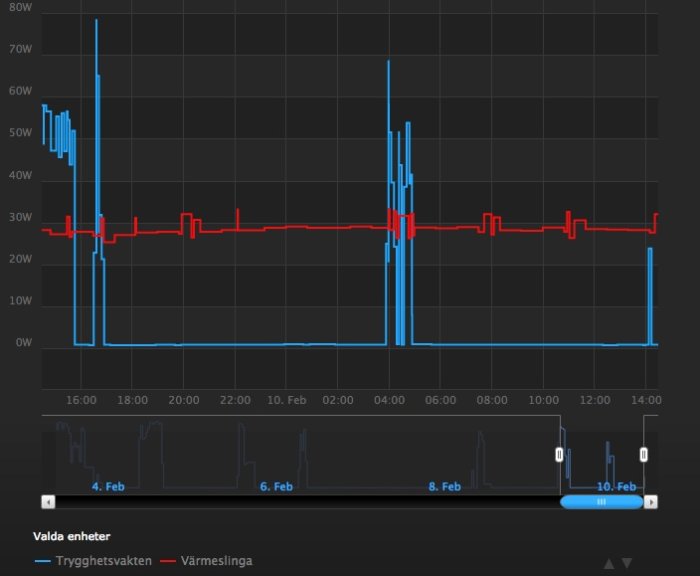The height and width of the screenshot is (576, 700).
Task: Click the down triangle arrow at bottom right
Action: click(x=627, y=563)
